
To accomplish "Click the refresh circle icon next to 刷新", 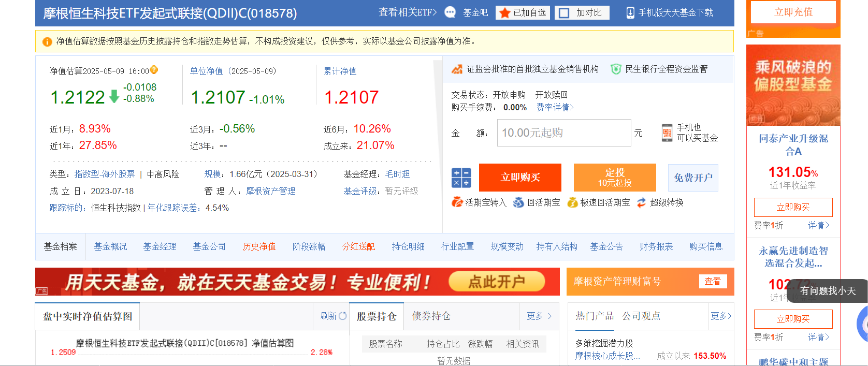I will [x=342, y=316].
